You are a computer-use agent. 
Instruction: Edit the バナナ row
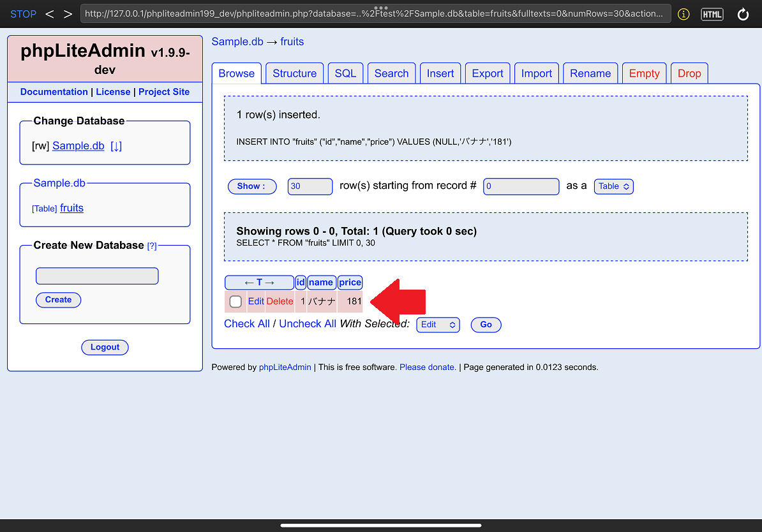point(256,301)
